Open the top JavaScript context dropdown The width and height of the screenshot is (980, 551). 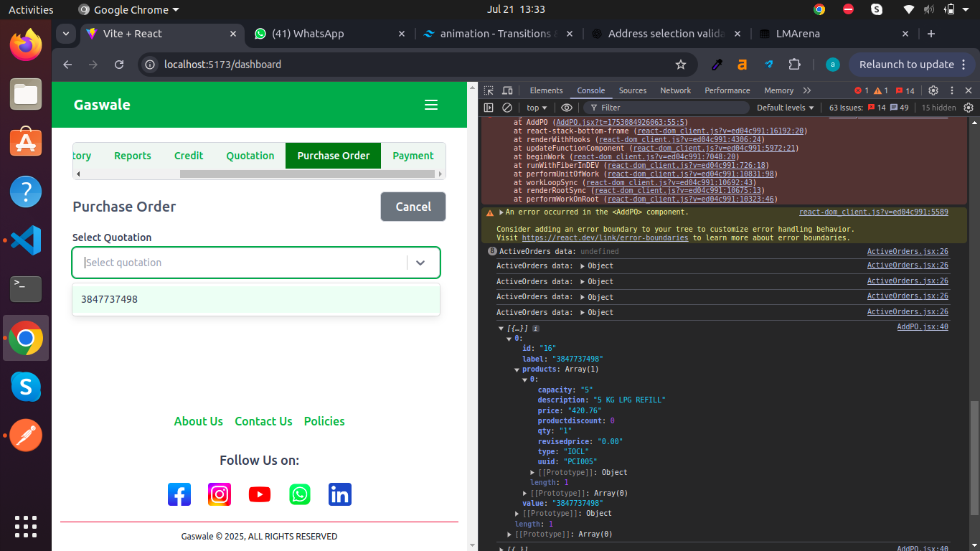coord(537,108)
